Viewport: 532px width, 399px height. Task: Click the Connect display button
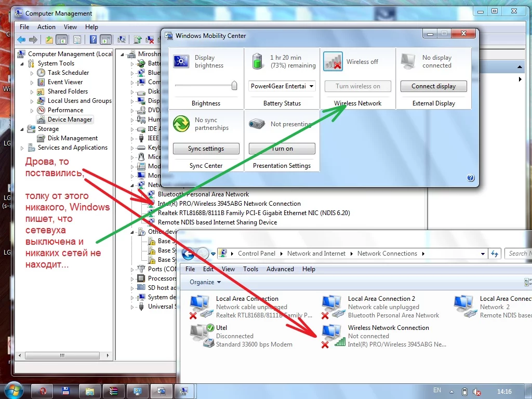[434, 86]
